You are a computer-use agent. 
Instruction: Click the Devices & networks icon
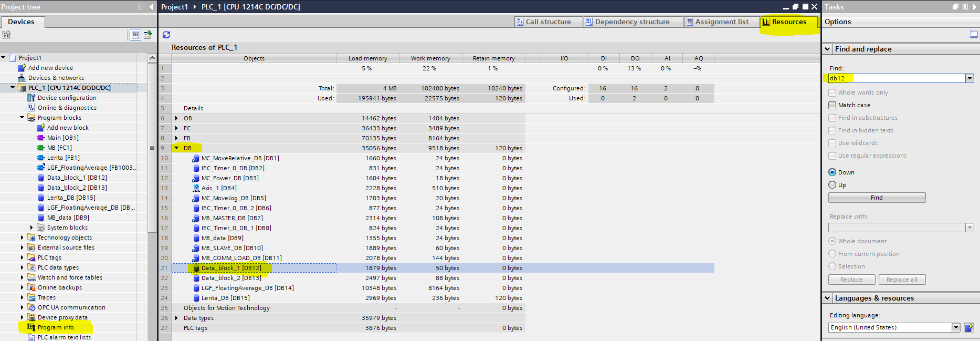pyautogui.click(x=22, y=78)
